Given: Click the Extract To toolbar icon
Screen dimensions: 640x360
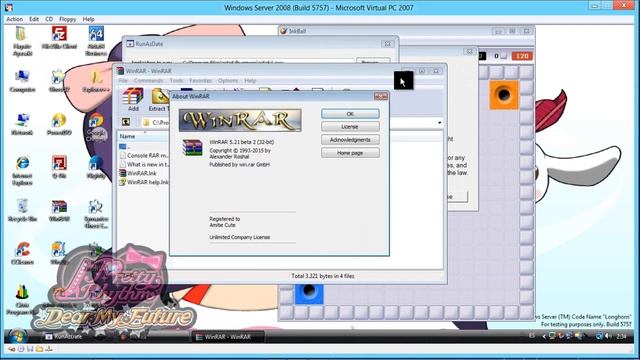Looking at the screenshot, I should [159, 99].
